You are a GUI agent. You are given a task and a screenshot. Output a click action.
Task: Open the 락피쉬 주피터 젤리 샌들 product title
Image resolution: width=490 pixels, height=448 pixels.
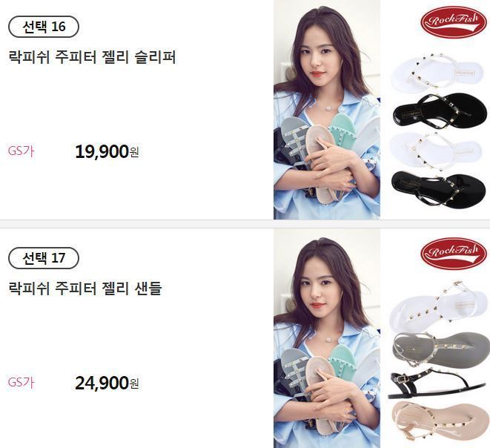click(85, 289)
